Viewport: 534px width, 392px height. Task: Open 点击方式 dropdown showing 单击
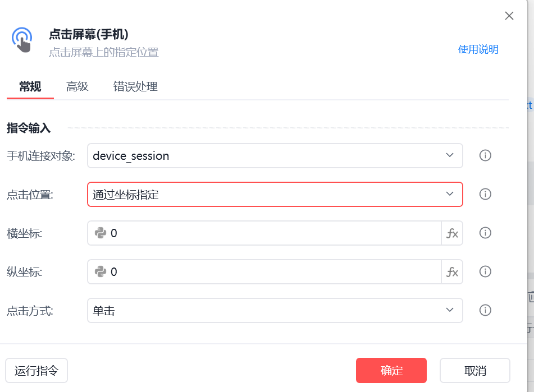pos(275,311)
